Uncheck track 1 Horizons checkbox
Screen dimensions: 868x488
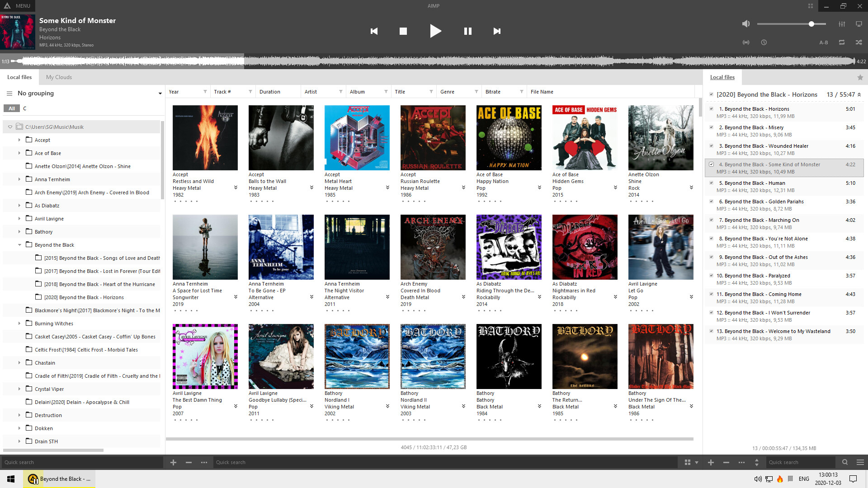[x=712, y=109]
